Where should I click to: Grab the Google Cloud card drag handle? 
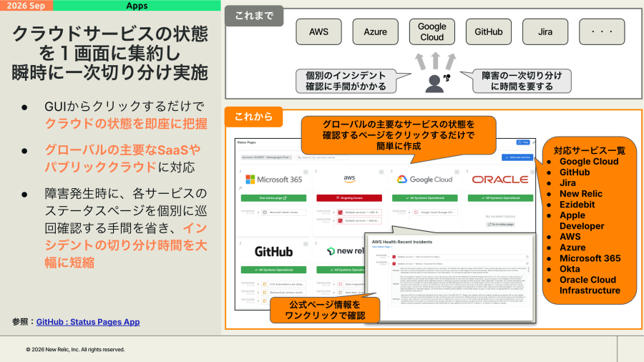pyautogui.click(x=392, y=171)
